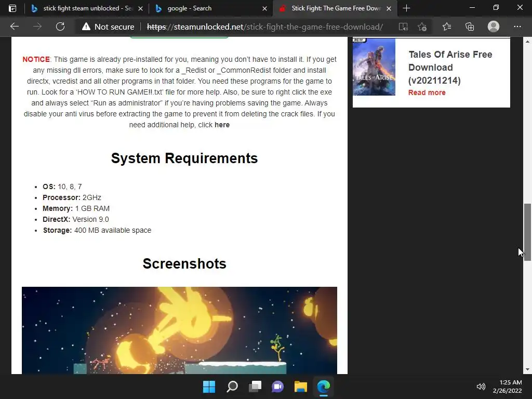Open the Favorites list

(446, 26)
